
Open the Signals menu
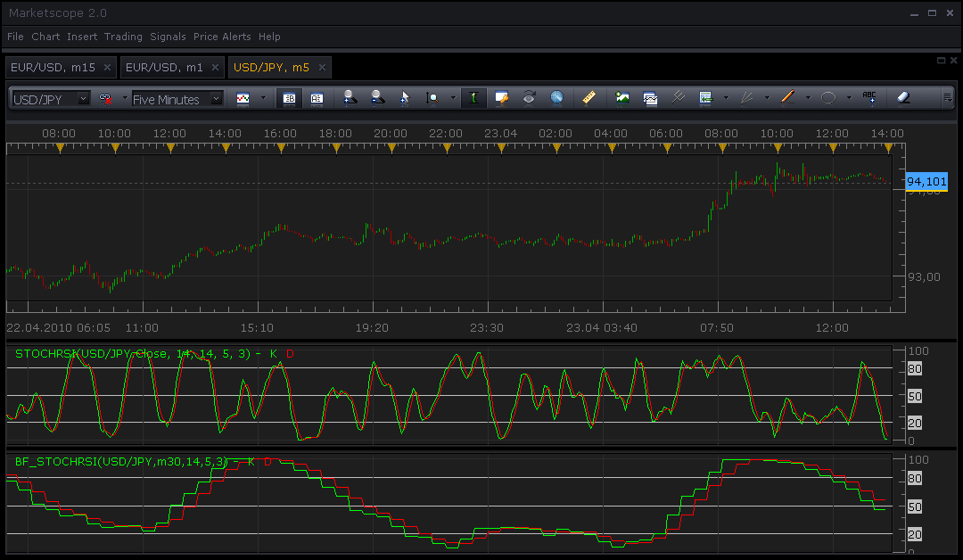pyautogui.click(x=168, y=37)
